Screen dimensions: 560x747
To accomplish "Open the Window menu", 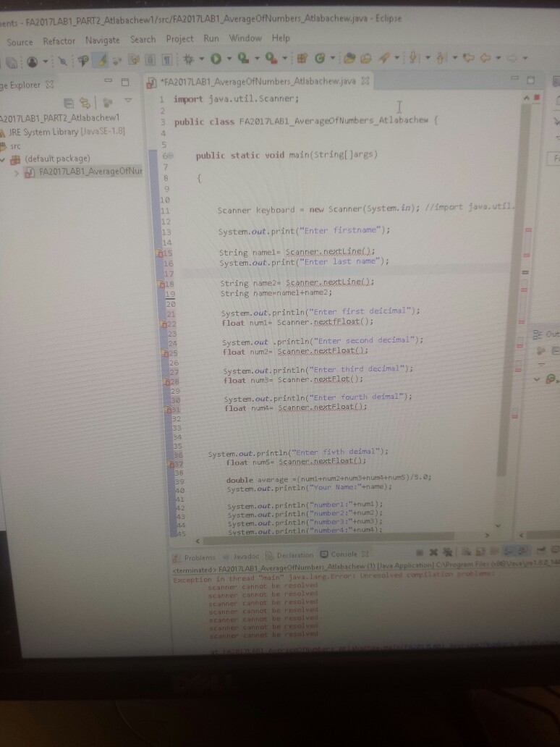I will (245, 38).
